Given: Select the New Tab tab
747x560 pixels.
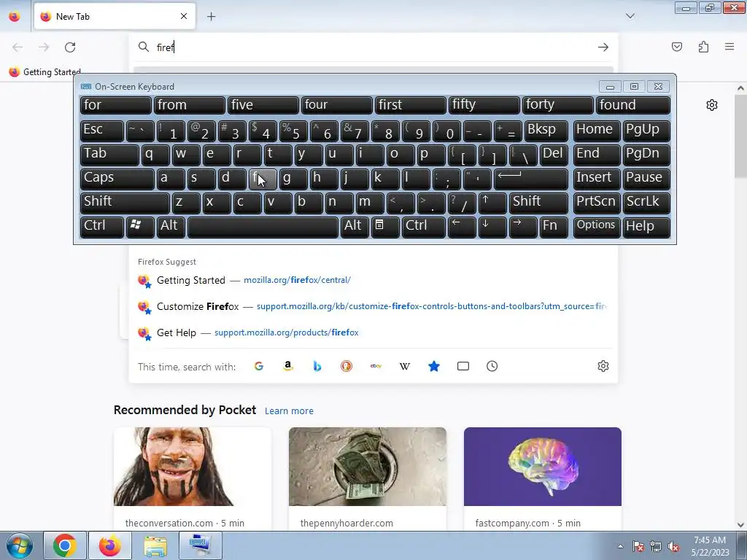Looking at the screenshot, I should [x=115, y=16].
